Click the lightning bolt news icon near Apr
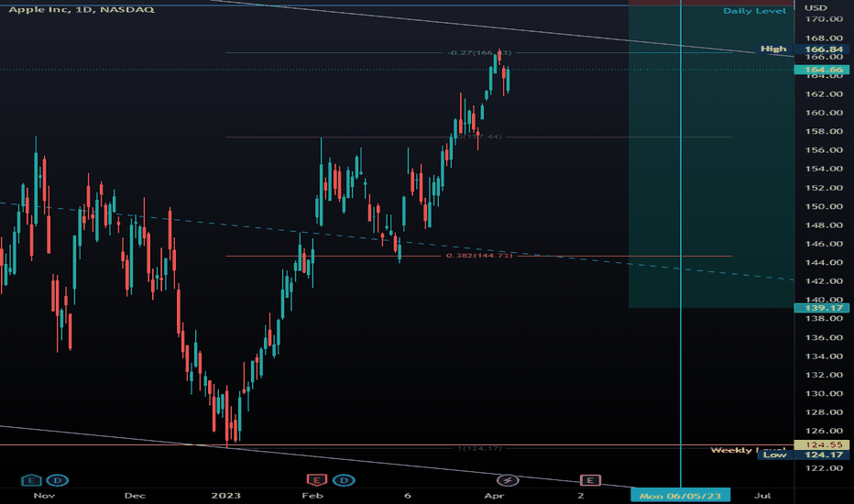The image size is (854, 504). pos(508,480)
